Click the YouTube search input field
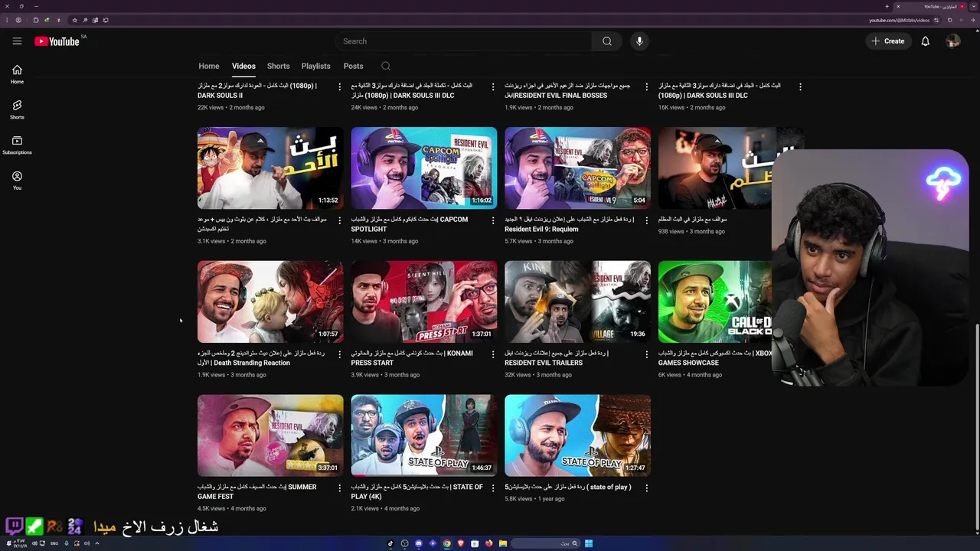This screenshot has width=980, height=551. pyautogui.click(x=463, y=41)
